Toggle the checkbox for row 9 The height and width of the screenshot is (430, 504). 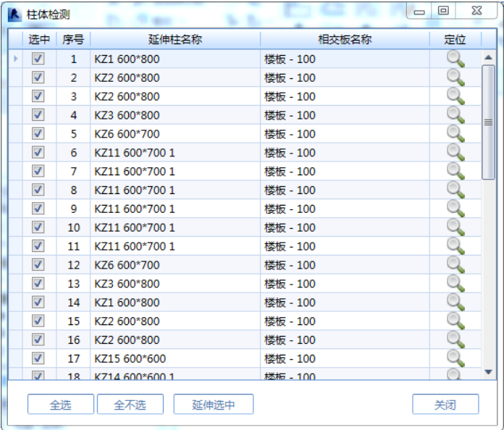(38, 208)
